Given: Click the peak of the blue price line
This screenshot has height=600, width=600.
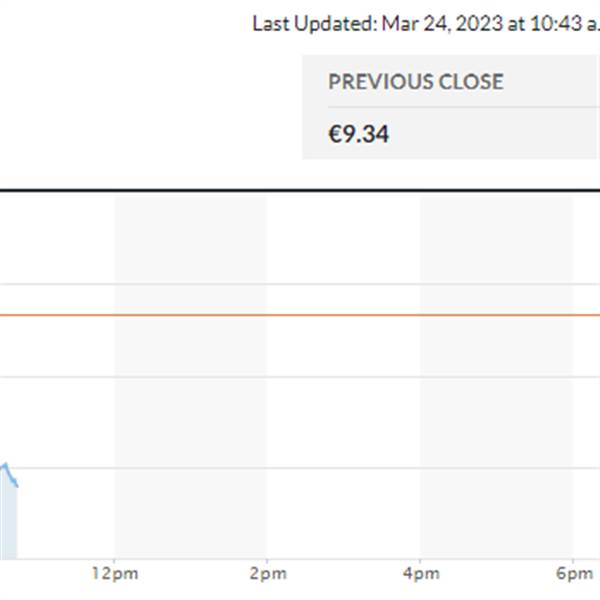Looking at the screenshot, I should [x=5, y=464].
